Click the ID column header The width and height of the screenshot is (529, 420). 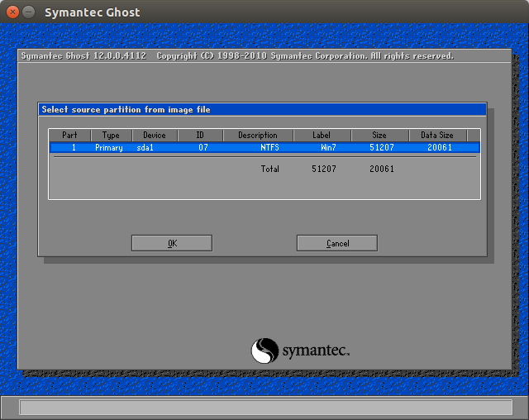[x=200, y=136]
